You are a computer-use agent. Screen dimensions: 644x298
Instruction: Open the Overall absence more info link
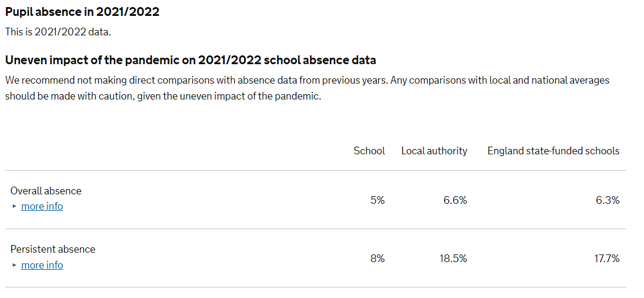click(42, 206)
